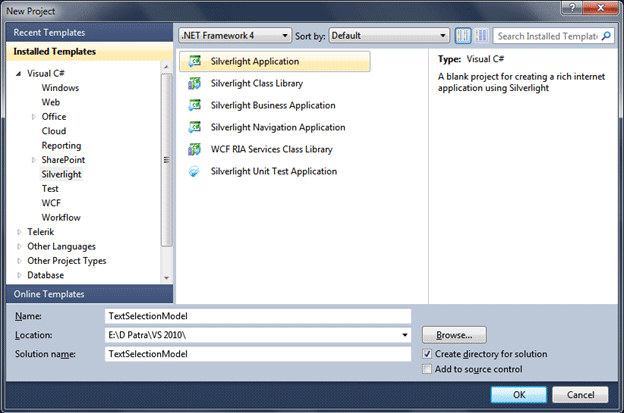This screenshot has width=624, height=413.
Task: Select Silverlight Business Application template
Action: [273, 105]
